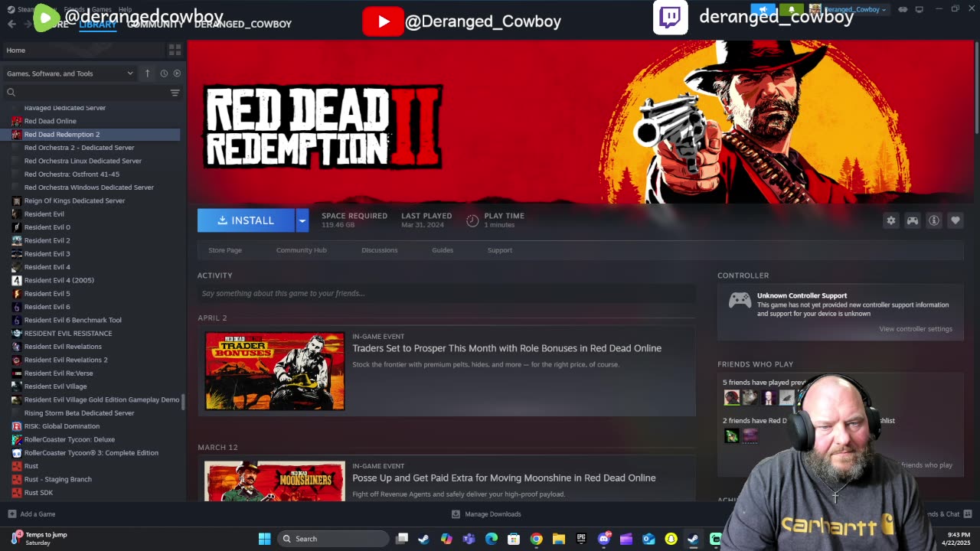Open Snapchat taskbar icon

pos(671,539)
